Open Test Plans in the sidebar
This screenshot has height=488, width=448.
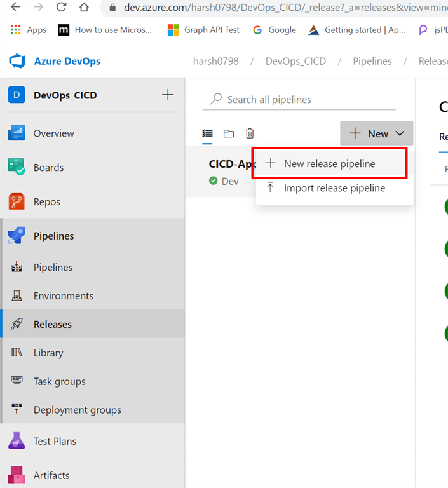tap(93, 441)
